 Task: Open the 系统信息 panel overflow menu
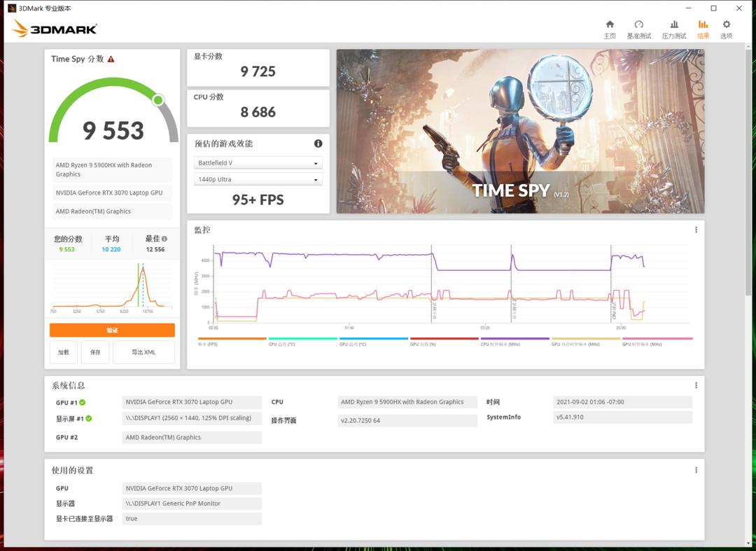pyautogui.click(x=696, y=384)
